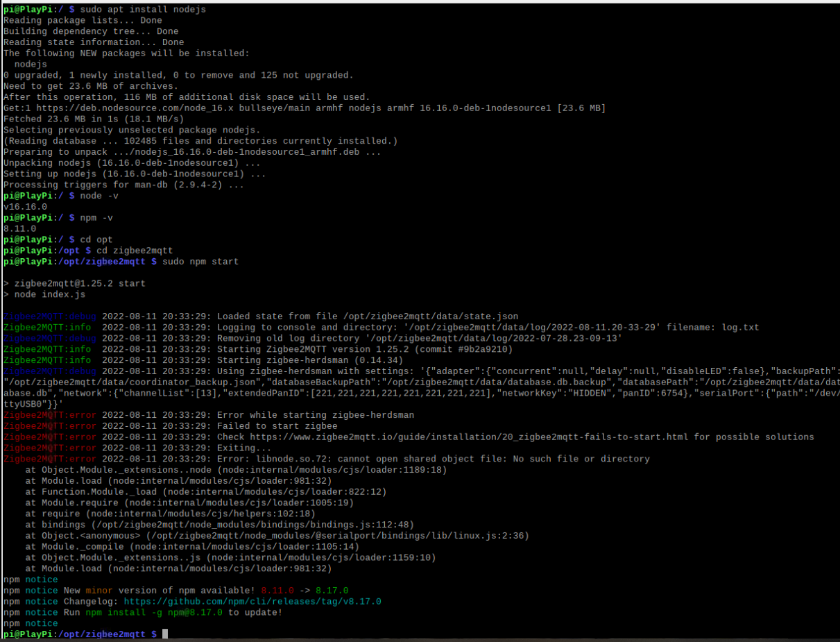This screenshot has width=840, height=642.
Task: Click the 'Removing old log directory' debug line
Action: (x=313, y=339)
